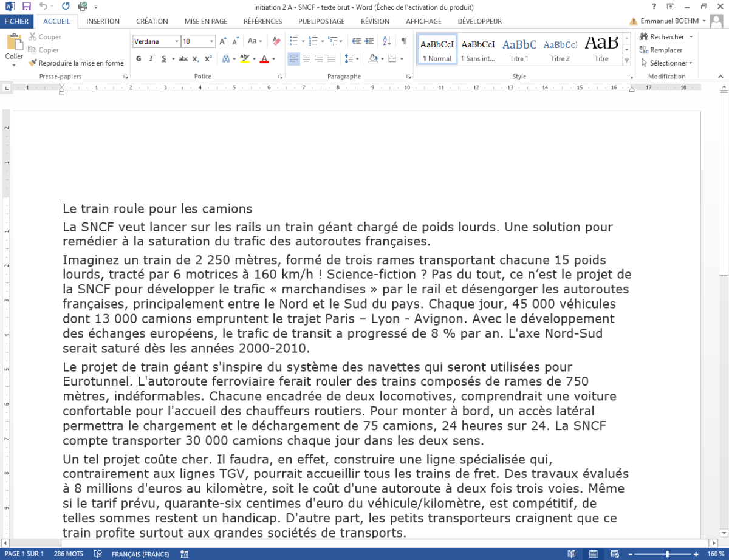Switch to the MISE EN PAGE tab

205,21
